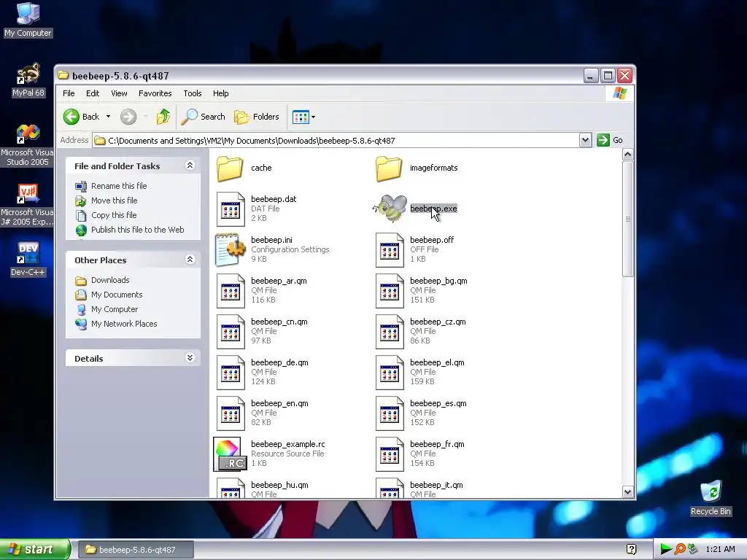Open the Back history dropdown arrow
This screenshot has height=560, width=747.
click(x=108, y=117)
